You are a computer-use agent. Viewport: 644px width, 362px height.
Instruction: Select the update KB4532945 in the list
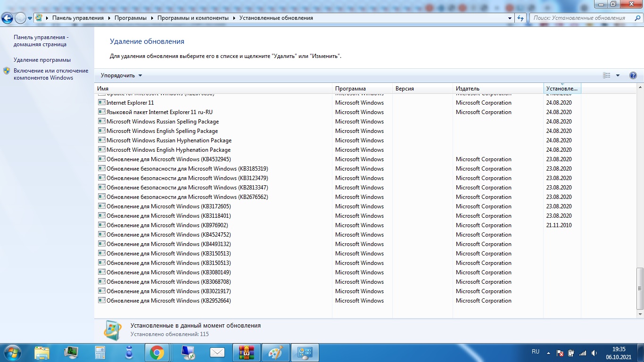click(168, 159)
